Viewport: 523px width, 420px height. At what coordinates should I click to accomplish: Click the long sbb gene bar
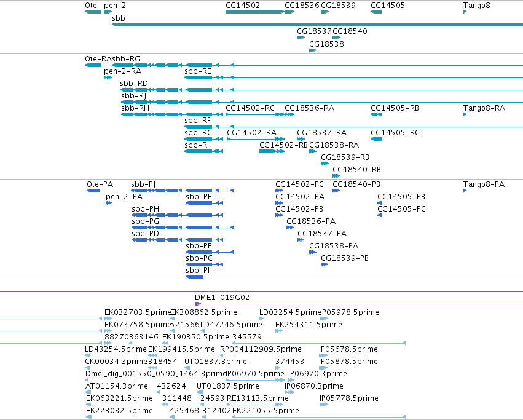317,25
